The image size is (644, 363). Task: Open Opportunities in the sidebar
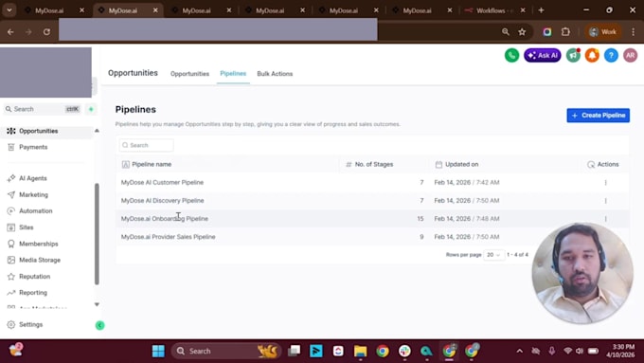tap(38, 131)
